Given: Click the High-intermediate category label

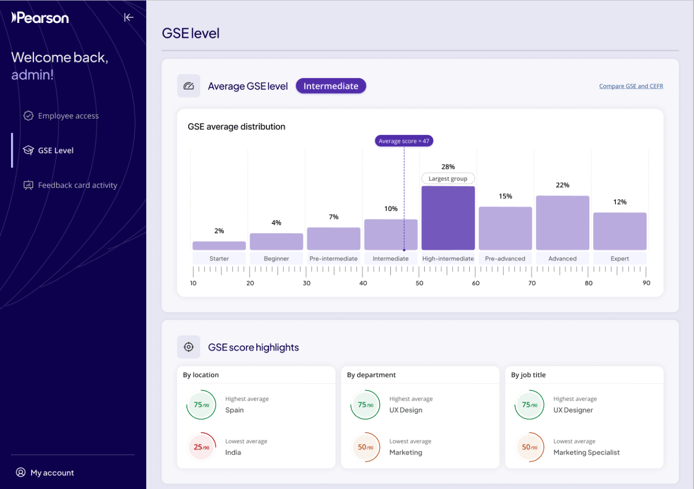Looking at the screenshot, I should [448, 258].
